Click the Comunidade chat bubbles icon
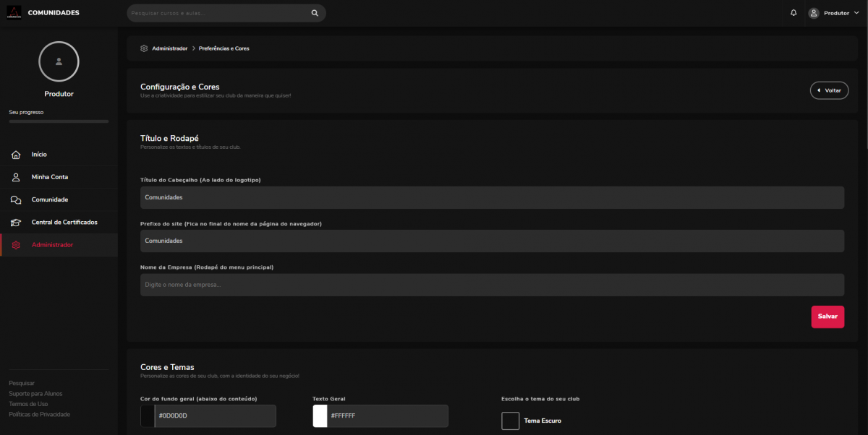Image resolution: width=868 pixels, height=435 pixels. pos(16,199)
